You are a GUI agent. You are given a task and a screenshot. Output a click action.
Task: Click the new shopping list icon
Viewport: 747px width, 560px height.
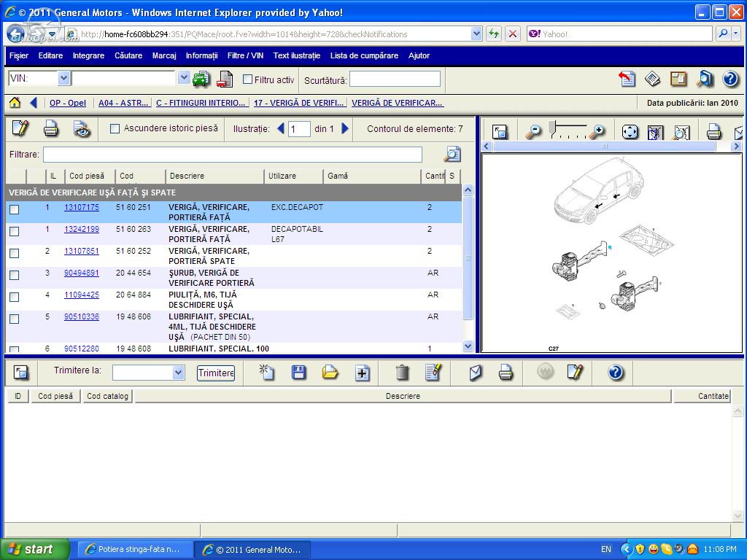pos(266,373)
